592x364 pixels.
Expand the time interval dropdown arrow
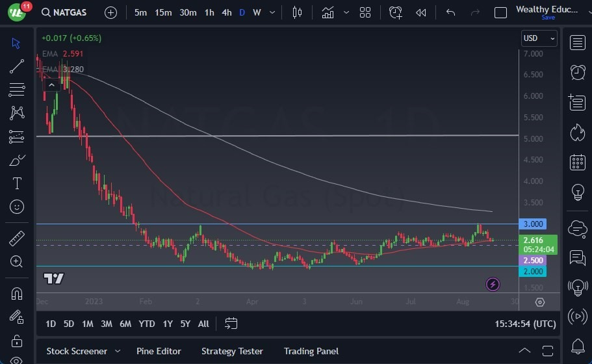point(272,12)
